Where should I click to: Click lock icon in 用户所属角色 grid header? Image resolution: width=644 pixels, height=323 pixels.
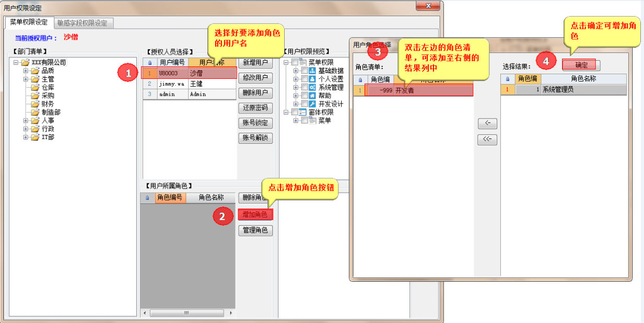(147, 198)
